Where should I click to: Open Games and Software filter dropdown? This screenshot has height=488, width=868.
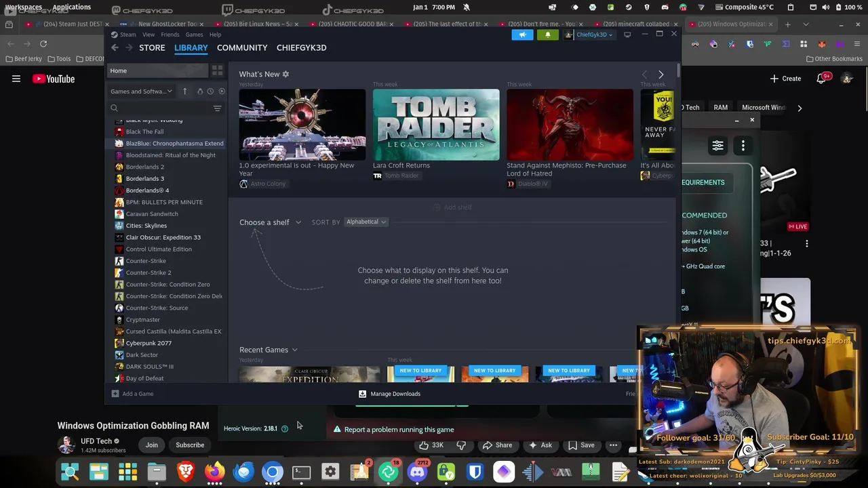[142, 91]
